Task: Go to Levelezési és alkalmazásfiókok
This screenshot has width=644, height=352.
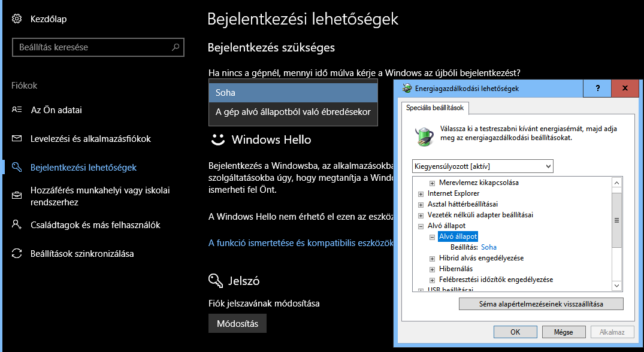Action: [x=90, y=139]
